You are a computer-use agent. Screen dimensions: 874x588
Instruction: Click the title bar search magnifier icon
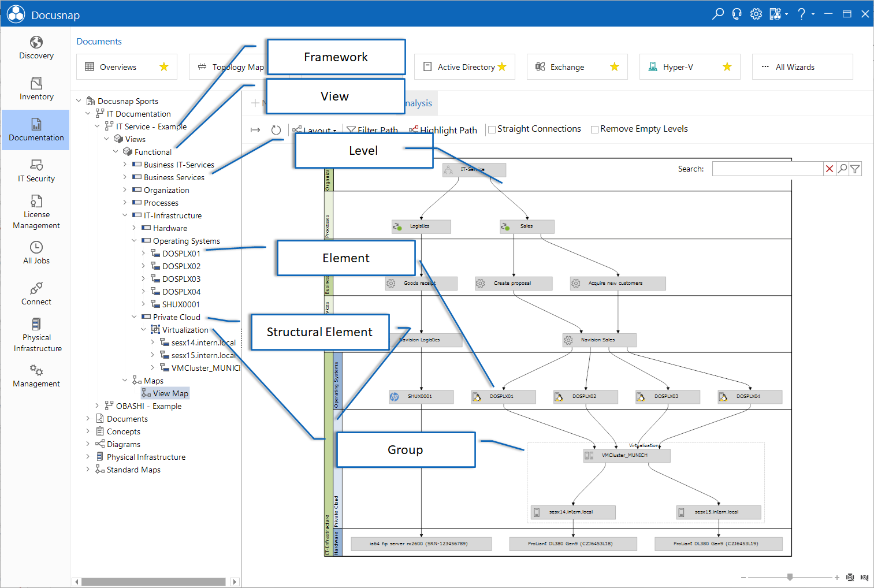pyautogui.click(x=718, y=13)
